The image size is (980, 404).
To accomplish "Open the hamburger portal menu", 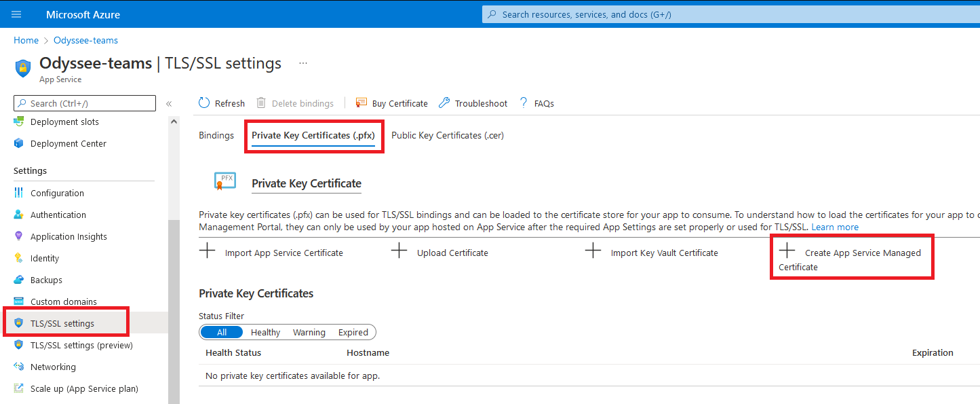I will tap(16, 14).
